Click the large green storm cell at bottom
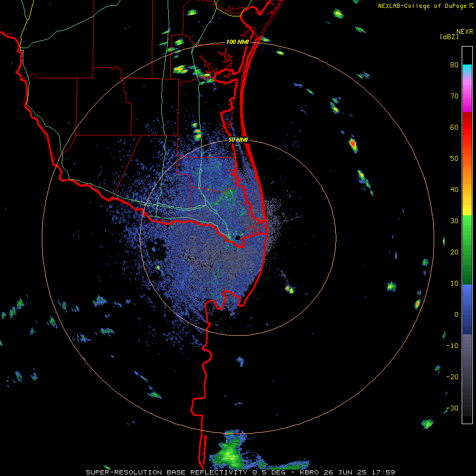Image resolution: width=476 pixels, height=476 pixels. click(x=230, y=453)
